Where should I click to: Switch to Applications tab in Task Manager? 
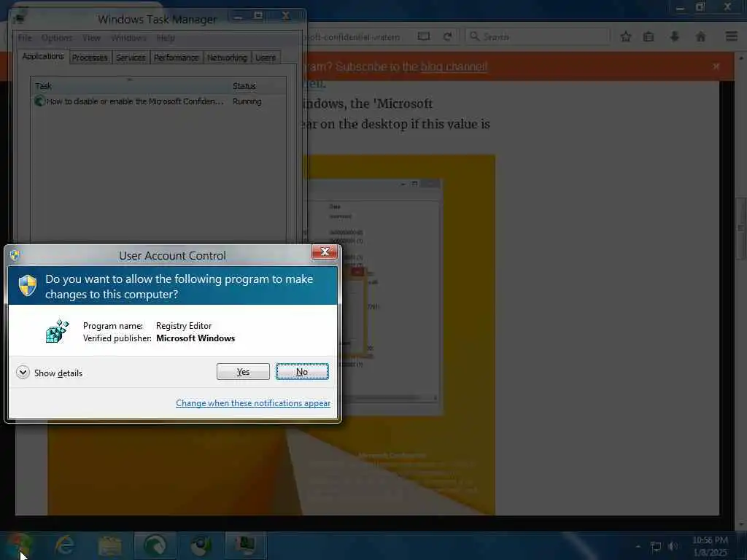click(x=43, y=56)
